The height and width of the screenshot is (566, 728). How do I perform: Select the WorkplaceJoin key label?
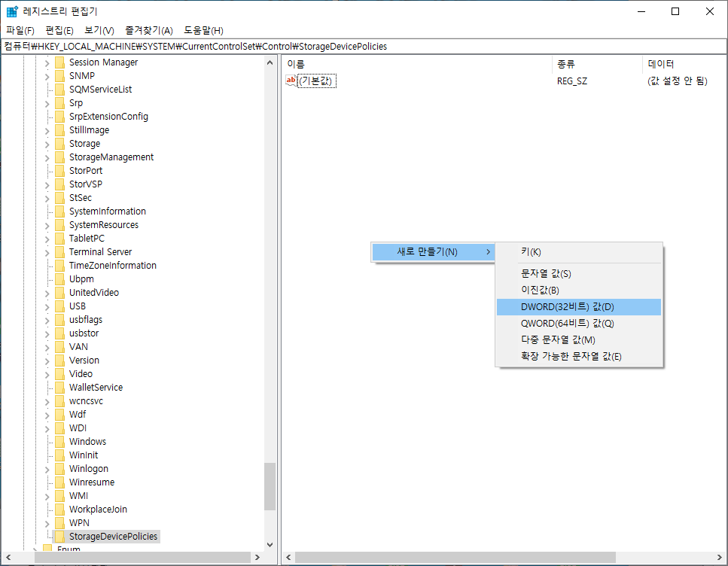click(x=98, y=510)
